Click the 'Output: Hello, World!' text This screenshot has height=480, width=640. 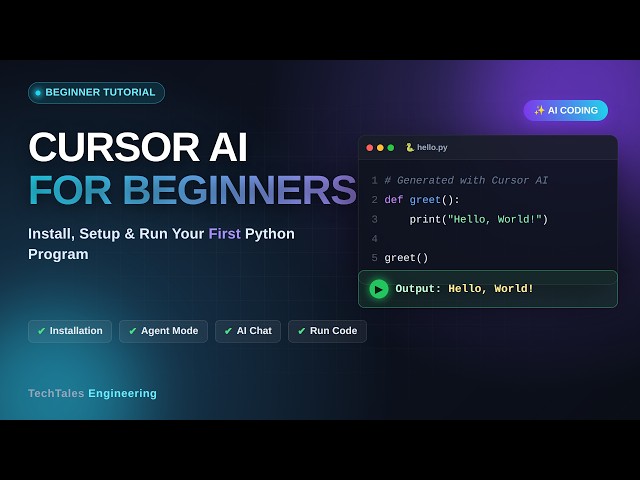pos(464,289)
